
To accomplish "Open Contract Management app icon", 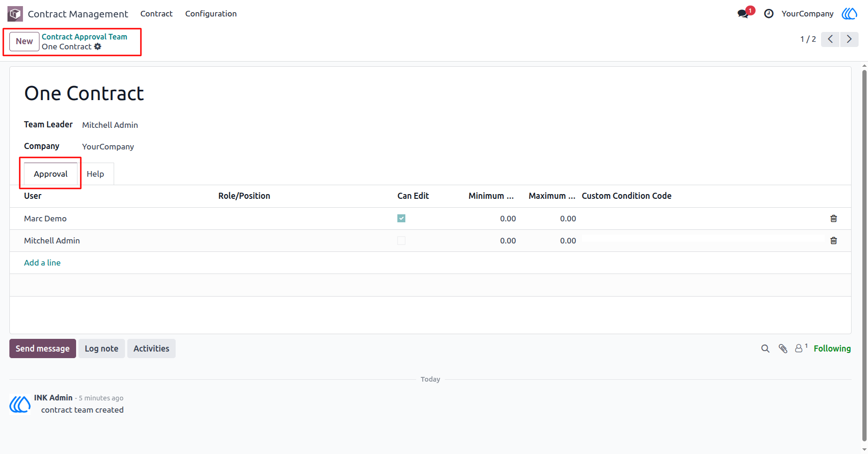I will click(x=15, y=14).
